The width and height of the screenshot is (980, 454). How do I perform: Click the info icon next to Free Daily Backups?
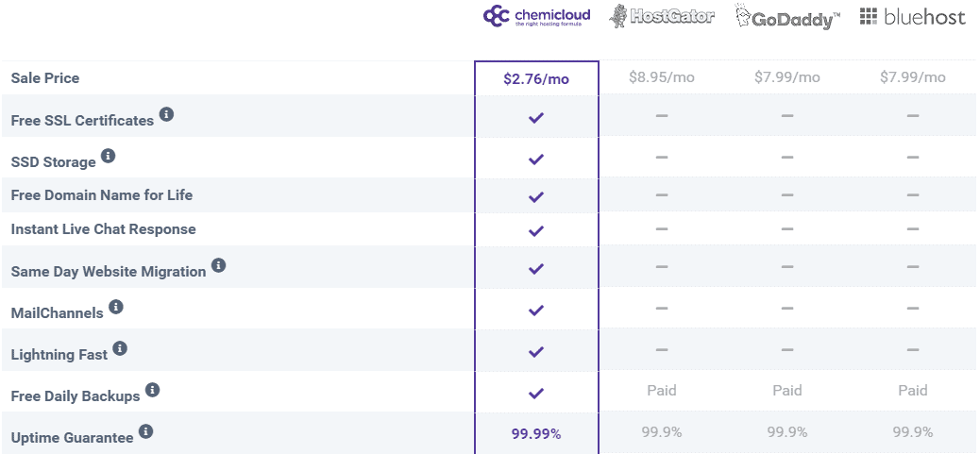[x=153, y=391]
